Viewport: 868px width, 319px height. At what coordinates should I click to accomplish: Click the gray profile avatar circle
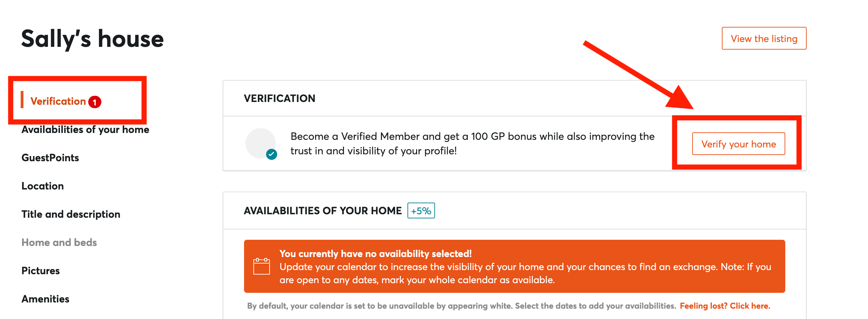coord(261,143)
